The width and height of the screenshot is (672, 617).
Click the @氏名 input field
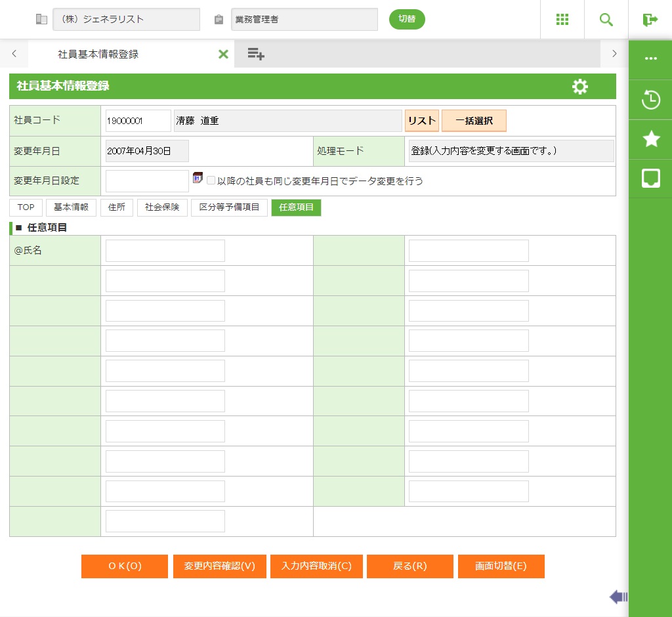165,251
